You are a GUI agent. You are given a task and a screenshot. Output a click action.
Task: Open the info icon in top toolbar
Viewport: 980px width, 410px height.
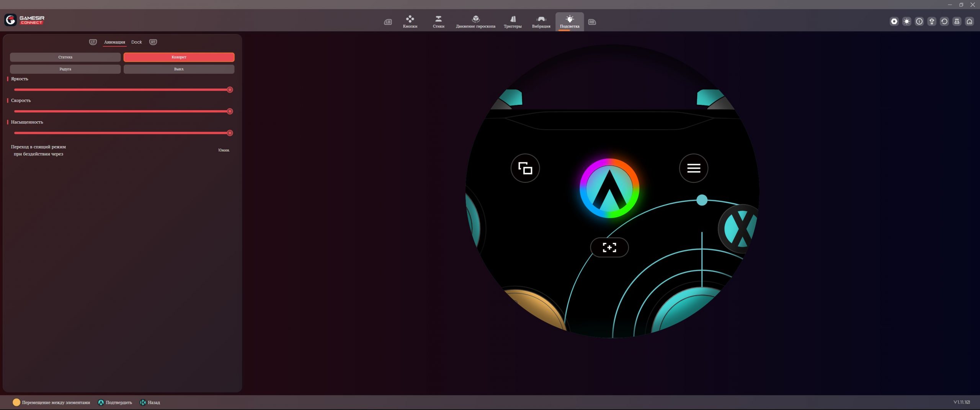tap(919, 21)
